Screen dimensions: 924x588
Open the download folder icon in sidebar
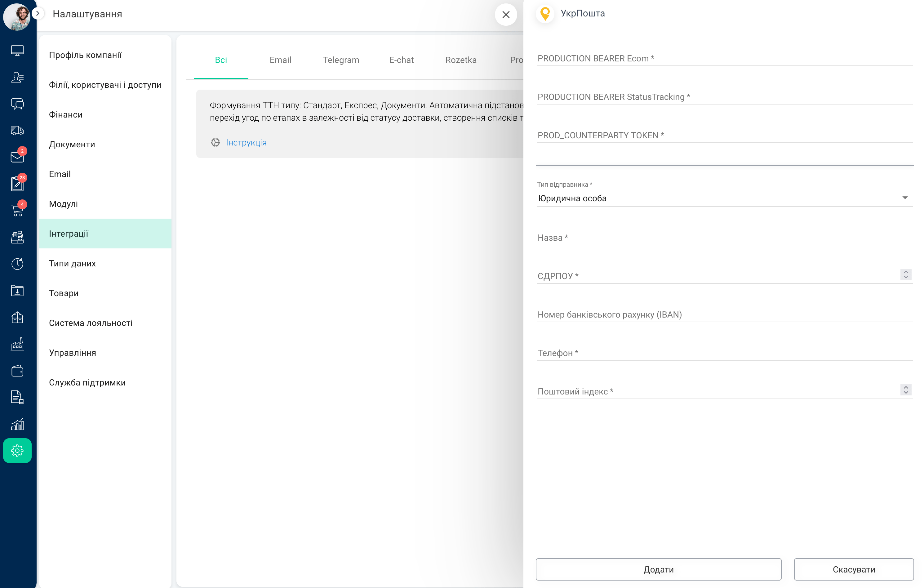click(17, 291)
